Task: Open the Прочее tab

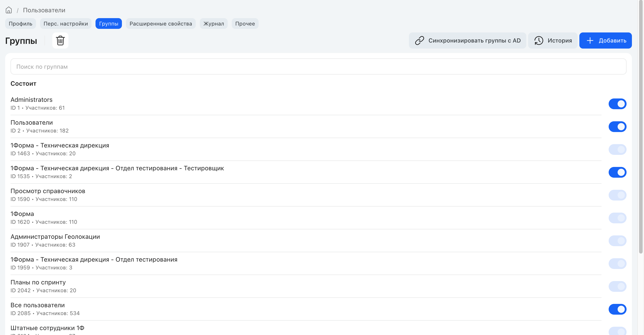Action: [245, 23]
